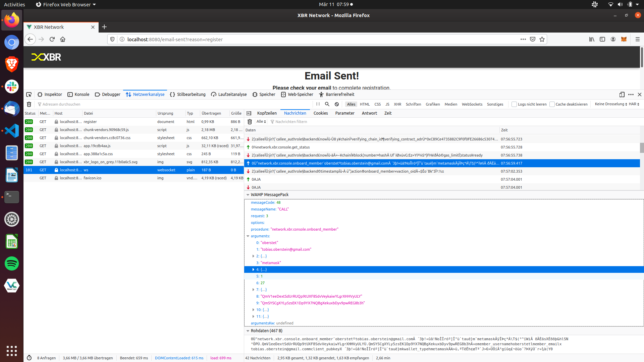Switch to the Cookies tab
The image size is (644, 362).
pos(321,113)
